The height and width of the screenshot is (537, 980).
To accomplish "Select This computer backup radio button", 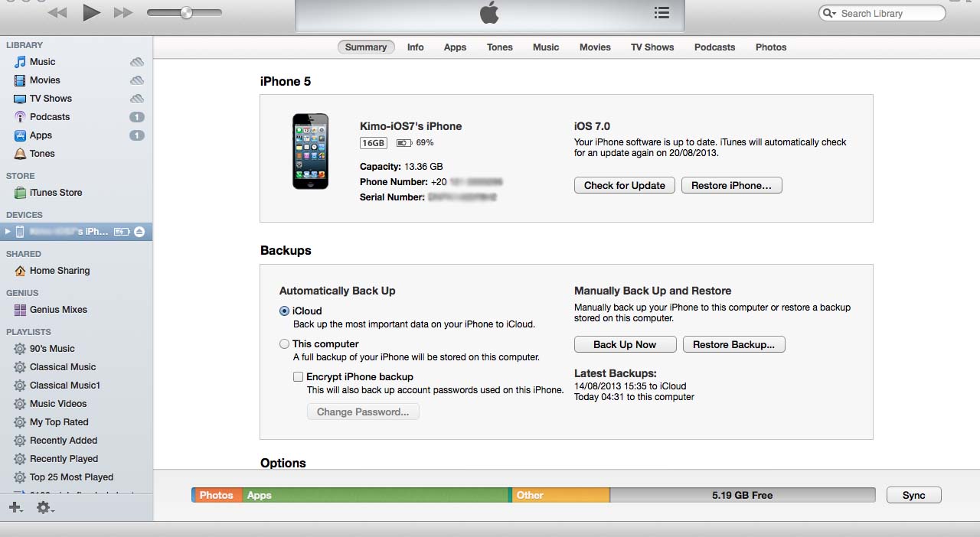I will [x=284, y=344].
